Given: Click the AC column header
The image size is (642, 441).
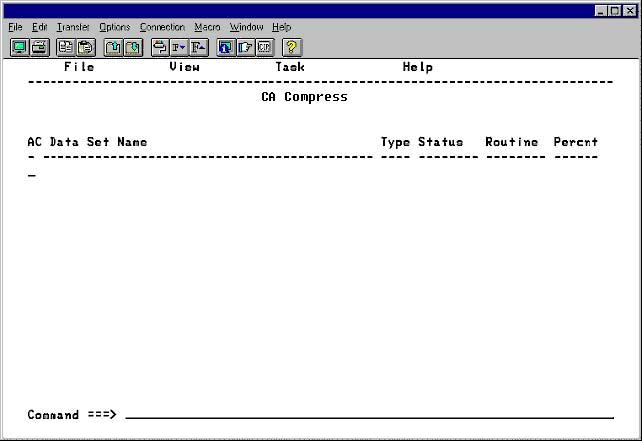Looking at the screenshot, I should [34, 142].
